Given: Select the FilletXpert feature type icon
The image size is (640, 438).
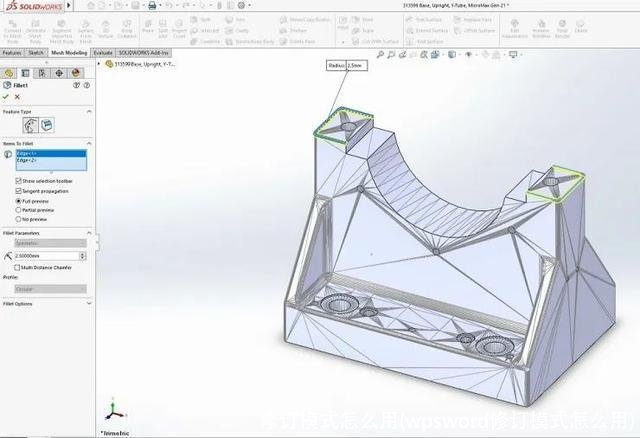Looking at the screenshot, I should tap(47, 125).
